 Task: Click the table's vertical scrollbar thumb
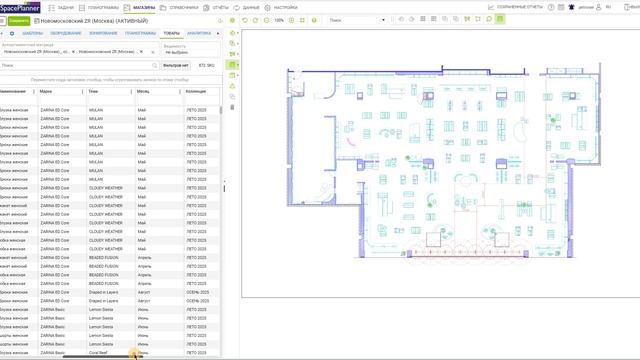tap(221, 110)
